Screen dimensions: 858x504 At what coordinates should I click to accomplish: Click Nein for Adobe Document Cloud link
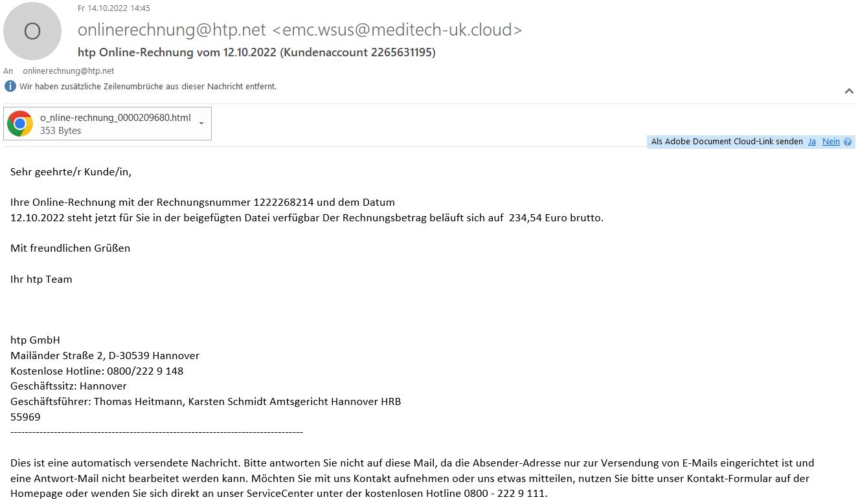[831, 142]
